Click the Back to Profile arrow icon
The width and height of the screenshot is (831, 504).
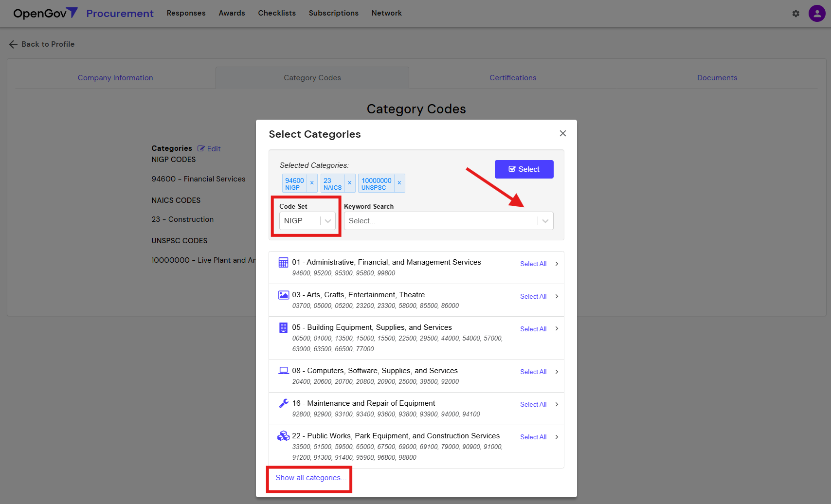[x=13, y=44]
